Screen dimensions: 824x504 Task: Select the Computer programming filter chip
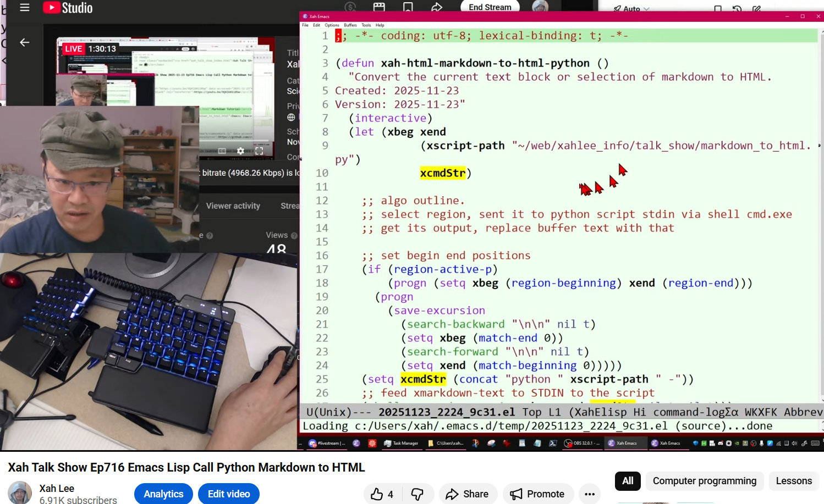tap(704, 481)
